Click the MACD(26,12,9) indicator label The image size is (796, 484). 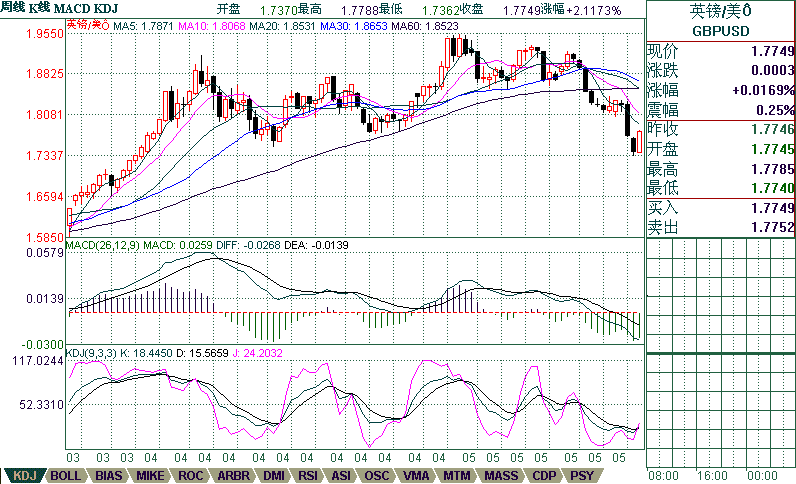click(x=103, y=245)
